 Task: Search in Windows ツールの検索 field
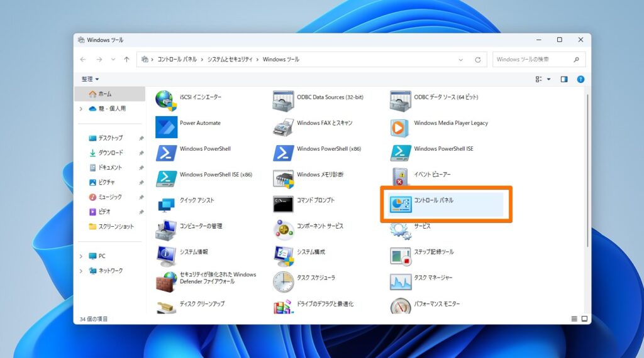click(x=539, y=60)
